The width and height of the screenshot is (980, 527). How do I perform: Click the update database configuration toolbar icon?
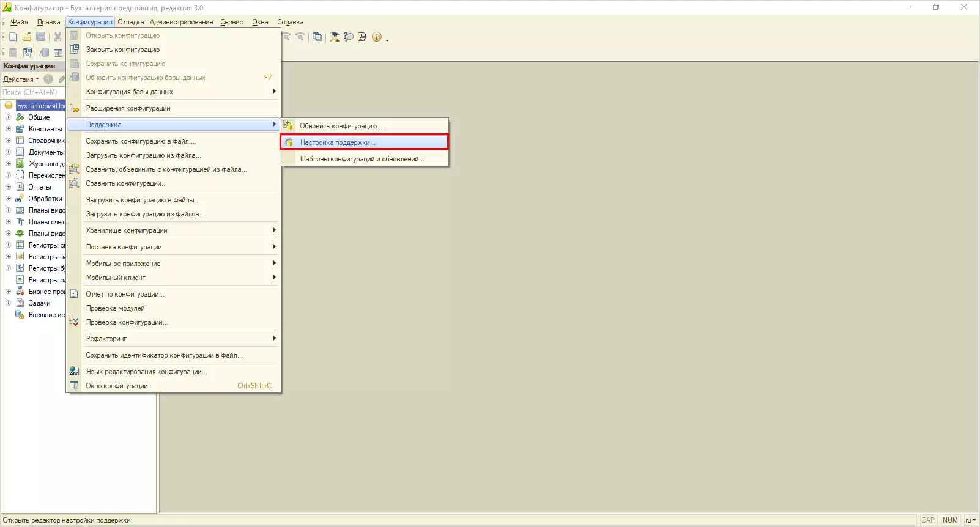44,53
